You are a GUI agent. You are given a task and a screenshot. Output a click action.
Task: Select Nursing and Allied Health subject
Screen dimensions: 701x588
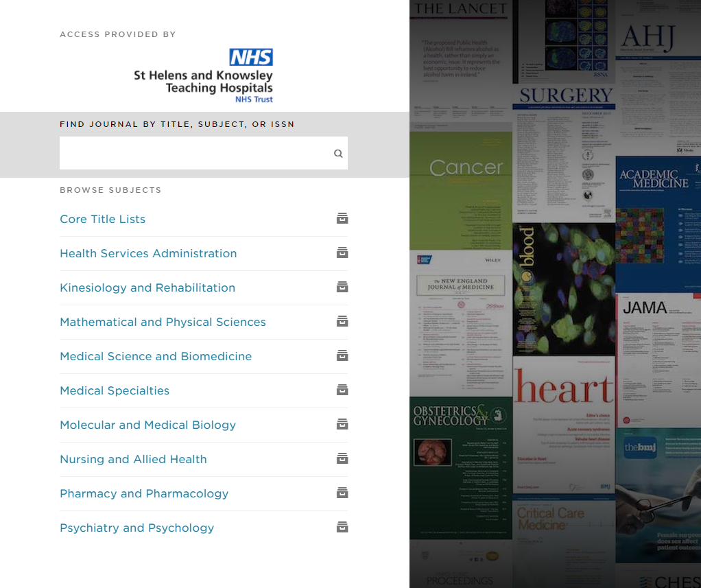pyautogui.click(x=133, y=459)
